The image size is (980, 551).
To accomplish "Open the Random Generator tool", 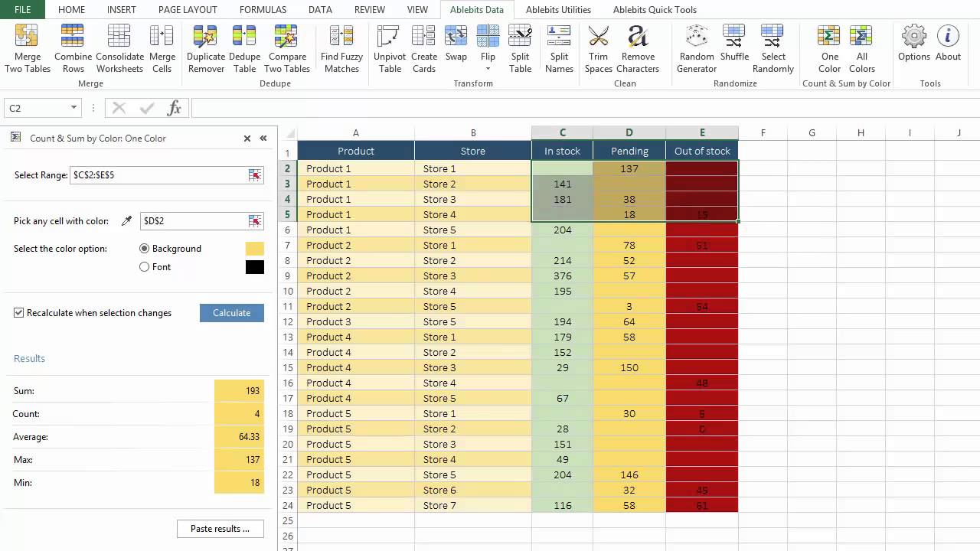I will point(697,49).
